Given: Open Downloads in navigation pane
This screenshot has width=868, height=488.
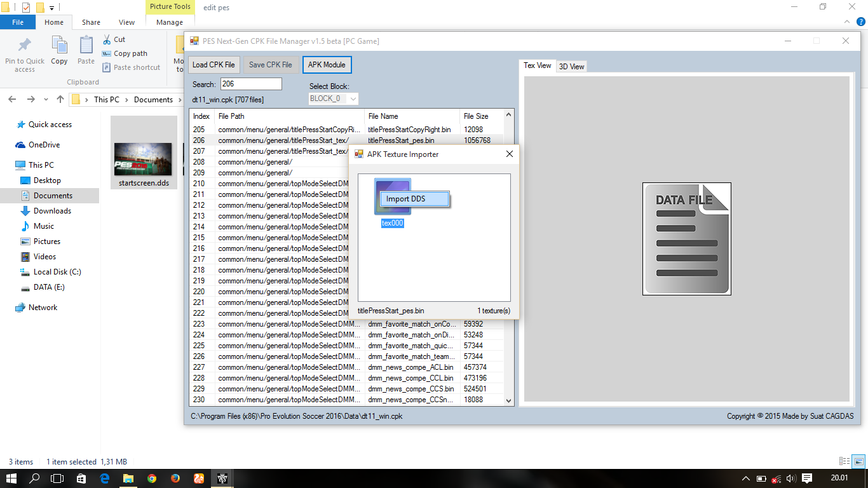Looking at the screenshot, I should tap(52, 211).
